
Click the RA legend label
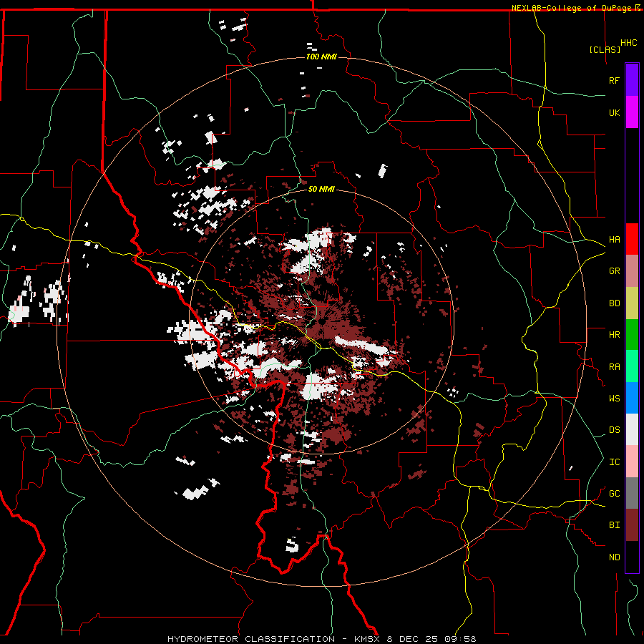[614, 367]
